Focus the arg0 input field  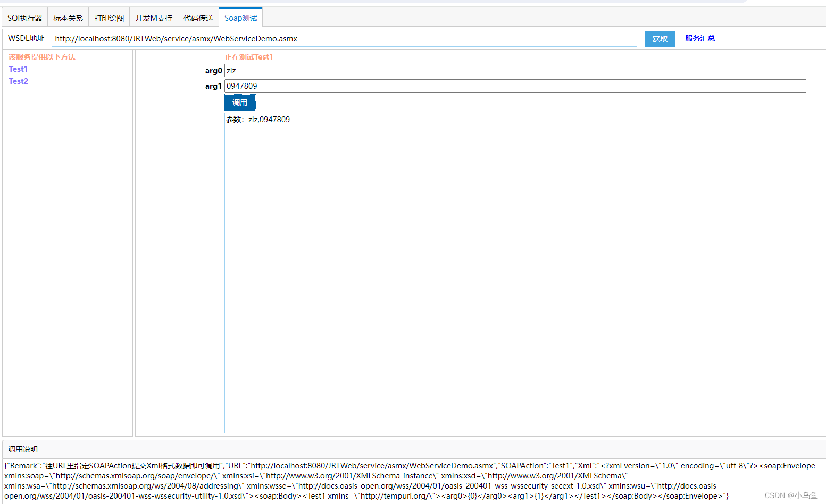pyautogui.click(x=515, y=71)
